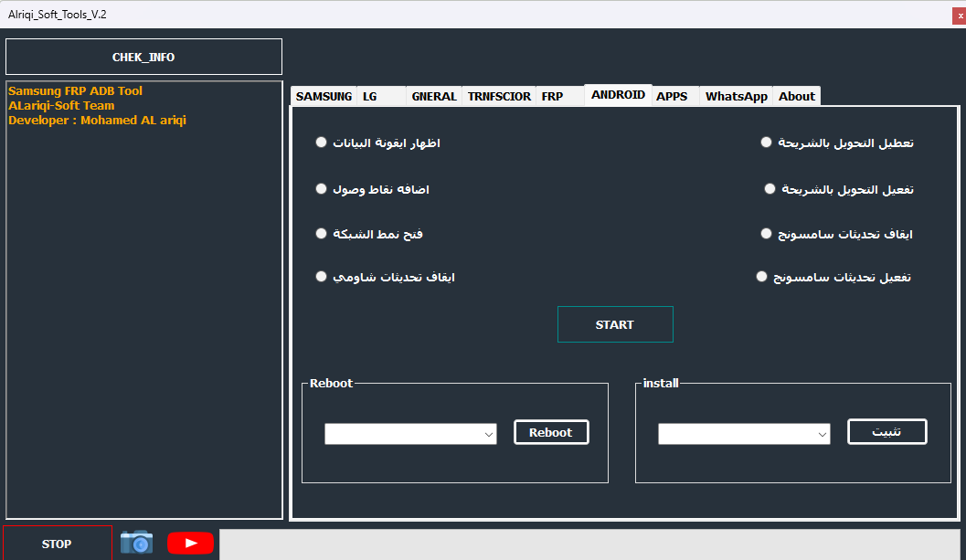Open the Reboot device dropdown
The width and height of the screenshot is (966, 560).
coord(409,433)
